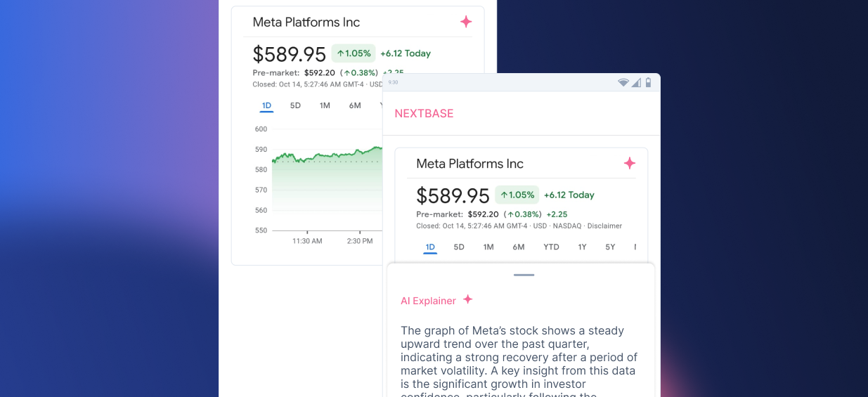Click the sparkle icon next to AI Explainer
The height and width of the screenshot is (397, 868).
click(467, 299)
